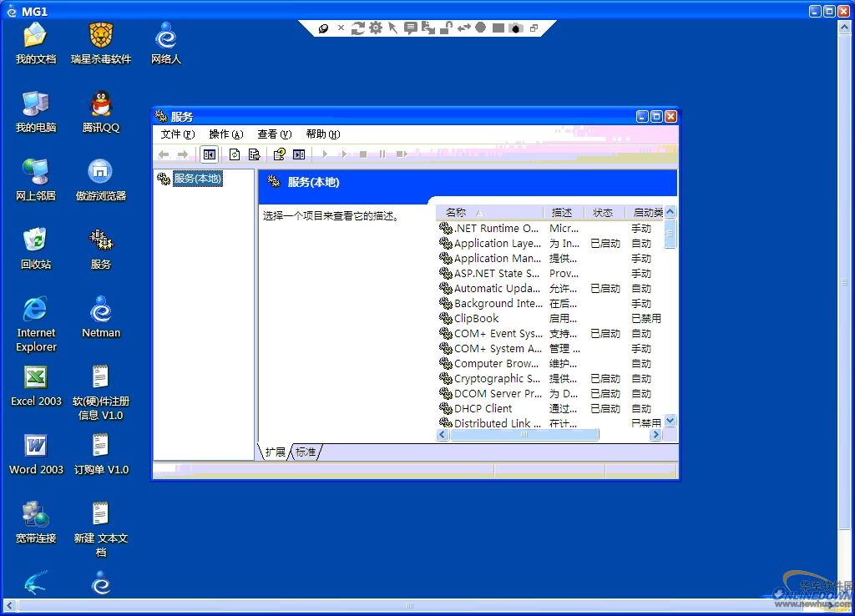This screenshot has height=616, width=855.
Task: Toggle the console tree pane toolbar button
Action: click(x=210, y=154)
